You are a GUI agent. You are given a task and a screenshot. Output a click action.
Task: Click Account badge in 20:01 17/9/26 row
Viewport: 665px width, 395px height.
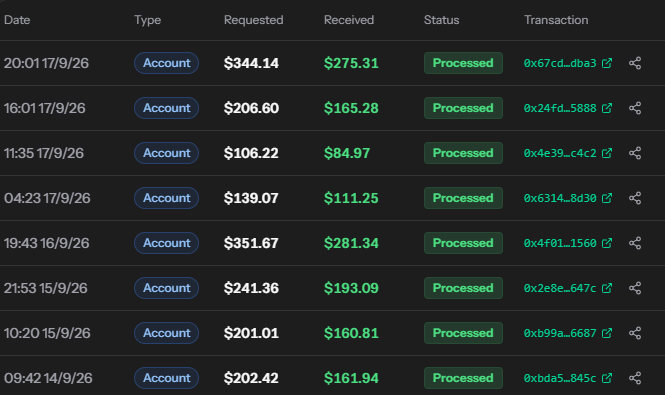click(166, 63)
